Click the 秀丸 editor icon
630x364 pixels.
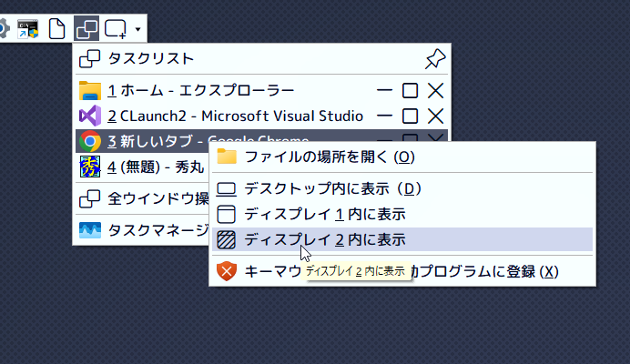click(89, 167)
